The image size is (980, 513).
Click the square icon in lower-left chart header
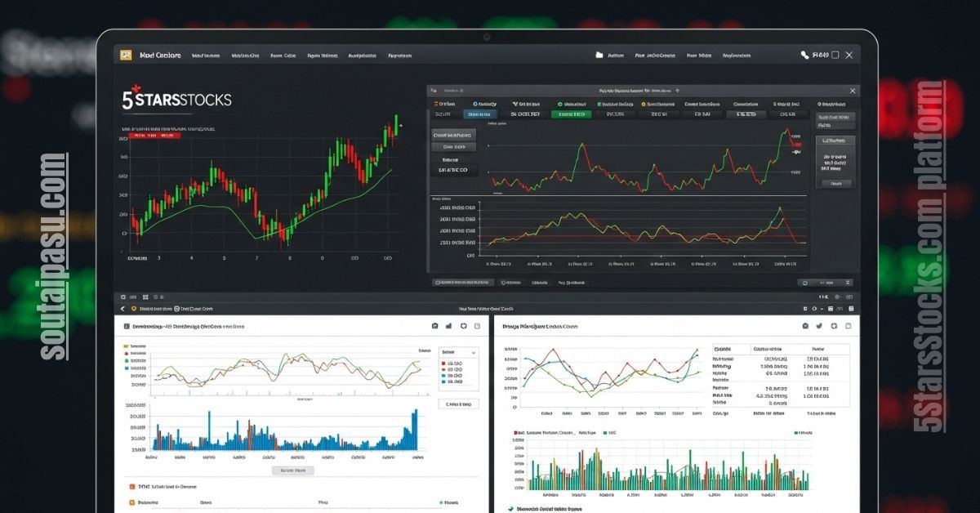point(479,326)
